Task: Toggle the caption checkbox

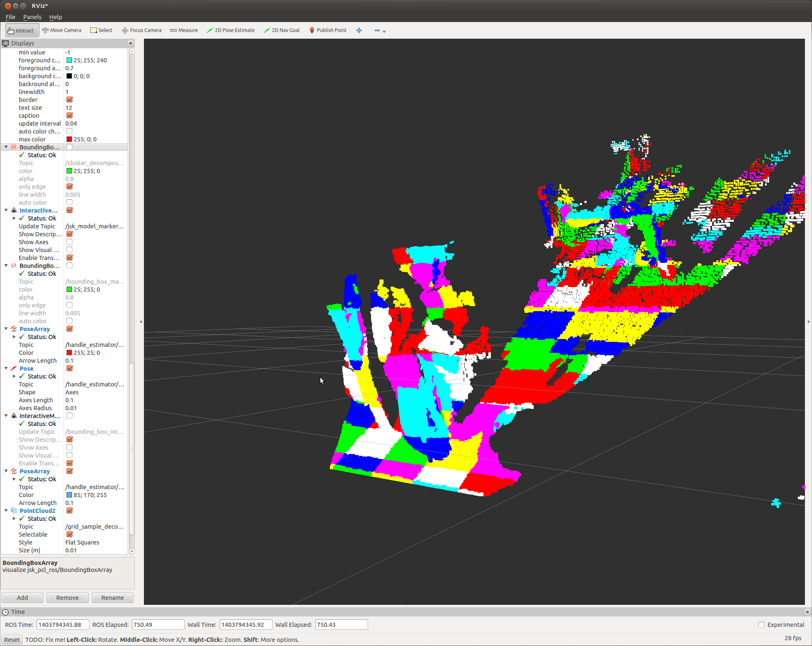Action: point(69,116)
